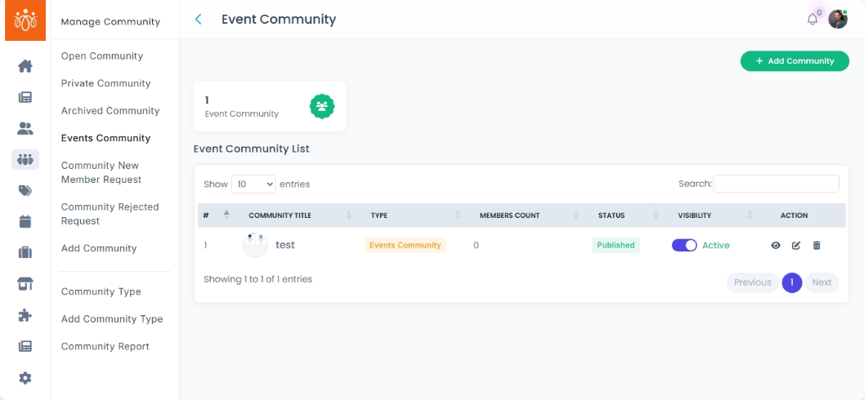Click the Search input field
The height and width of the screenshot is (400, 868).
point(776,184)
